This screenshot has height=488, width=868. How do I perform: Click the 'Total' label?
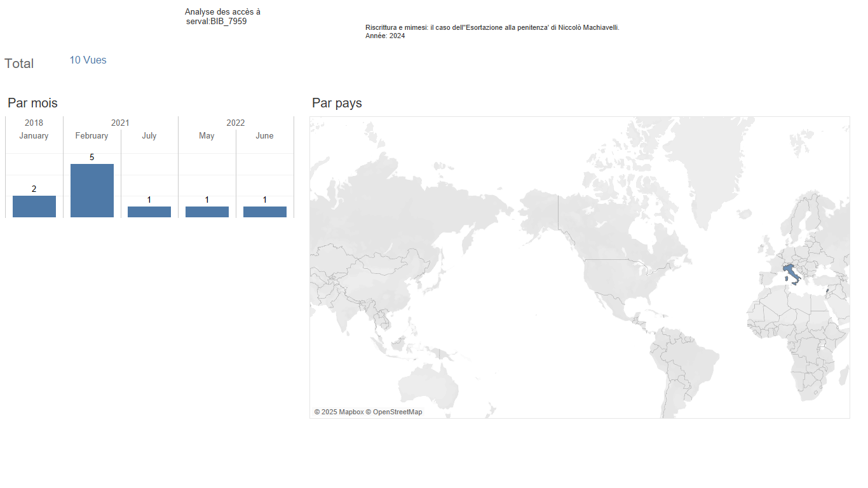pos(19,64)
